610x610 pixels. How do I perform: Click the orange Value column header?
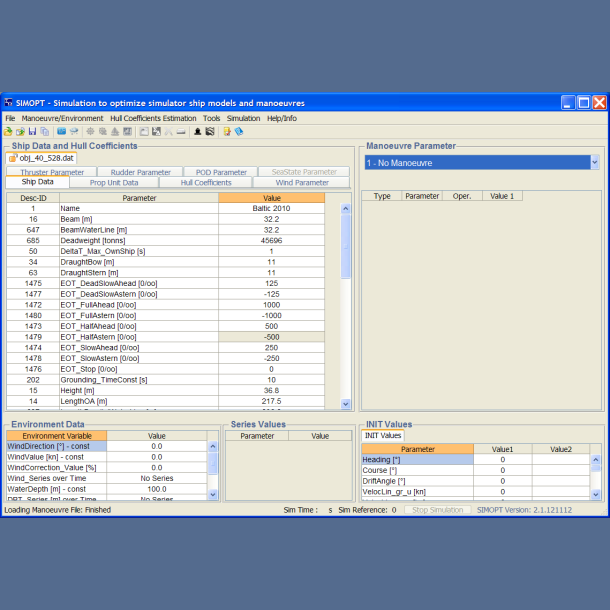(271, 198)
